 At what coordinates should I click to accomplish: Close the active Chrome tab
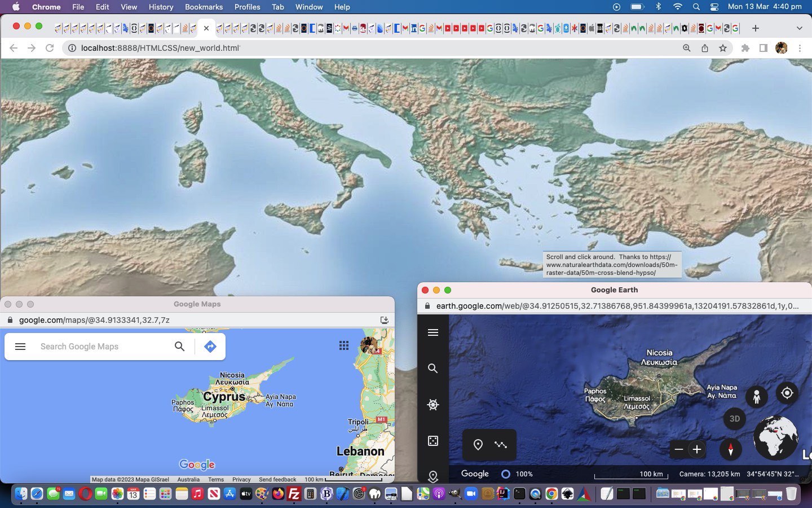[x=206, y=28]
